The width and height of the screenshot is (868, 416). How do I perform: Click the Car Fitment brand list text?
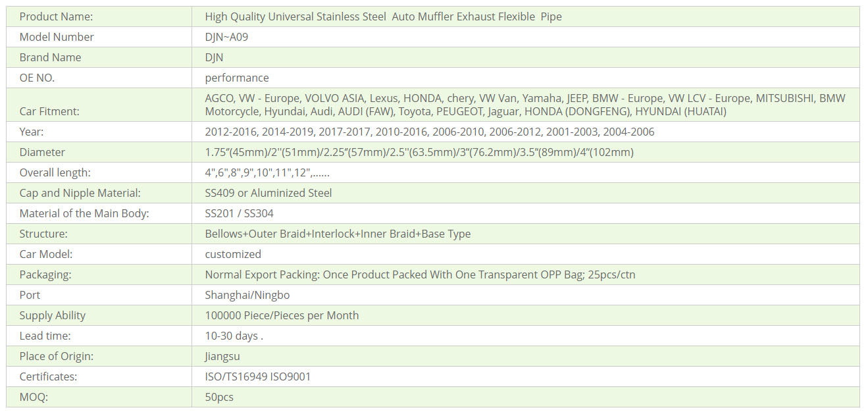coord(525,105)
